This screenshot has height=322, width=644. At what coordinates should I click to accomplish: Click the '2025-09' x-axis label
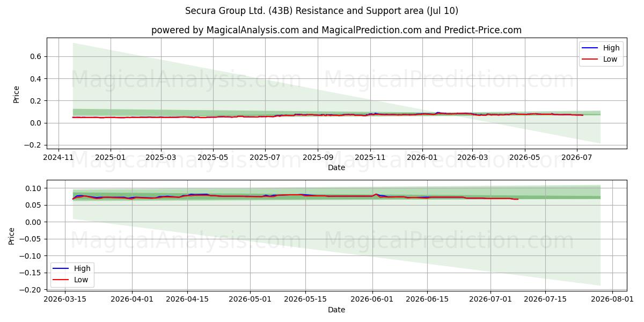click(x=318, y=158)
